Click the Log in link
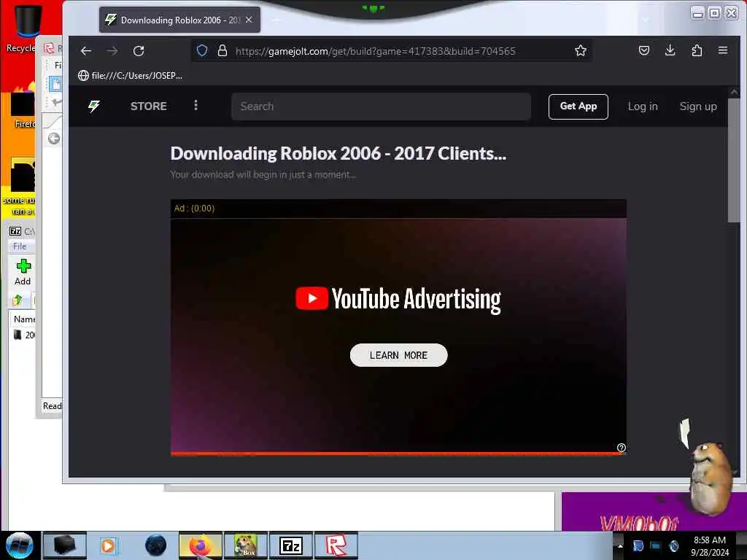Screen dimensions: 747x560 point(643,106)
